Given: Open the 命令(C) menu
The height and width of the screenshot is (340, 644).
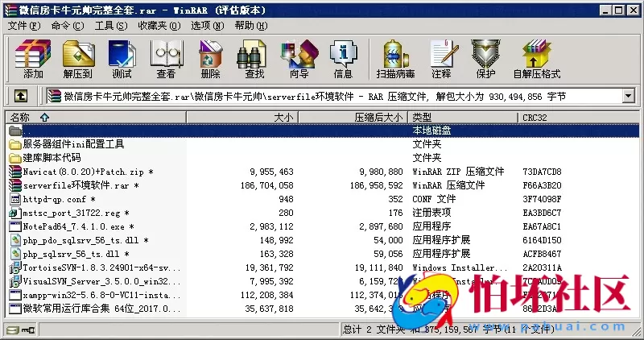Looking at the screenshot, I should click(68, 26).
